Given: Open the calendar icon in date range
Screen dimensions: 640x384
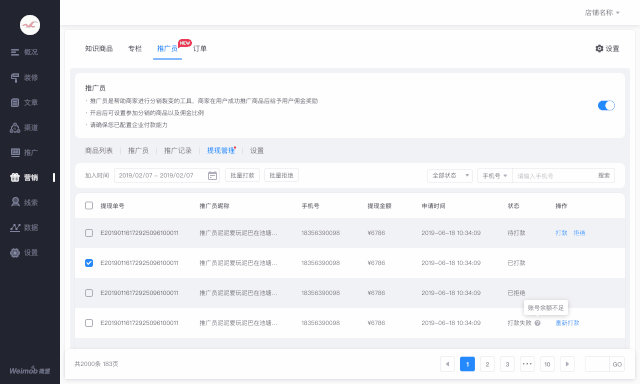Looking at the screenshot, I should point(212,175).
